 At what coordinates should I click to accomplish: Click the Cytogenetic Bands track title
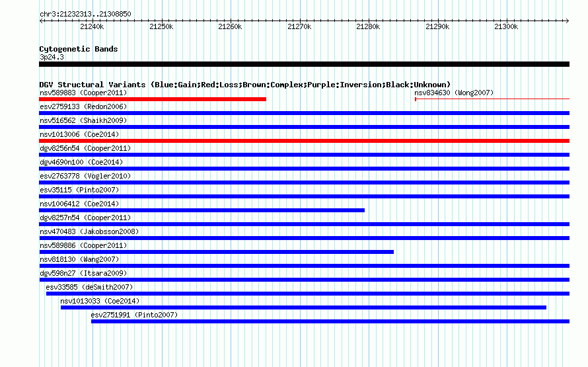coord(79,49)
